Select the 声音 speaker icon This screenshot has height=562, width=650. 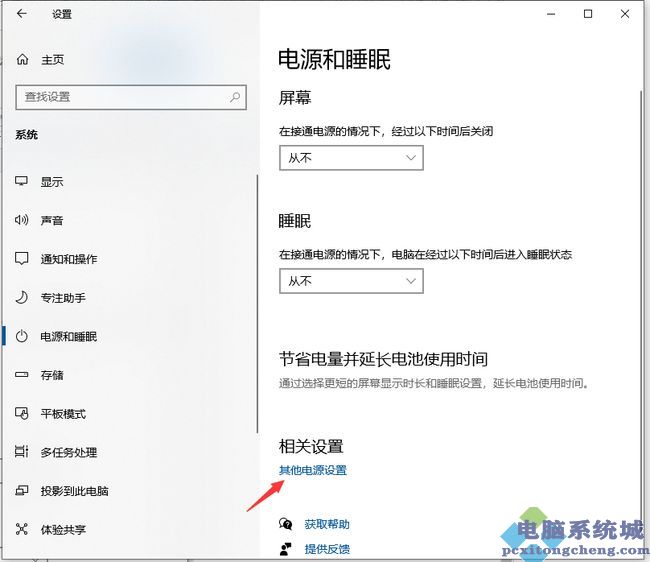22,220
